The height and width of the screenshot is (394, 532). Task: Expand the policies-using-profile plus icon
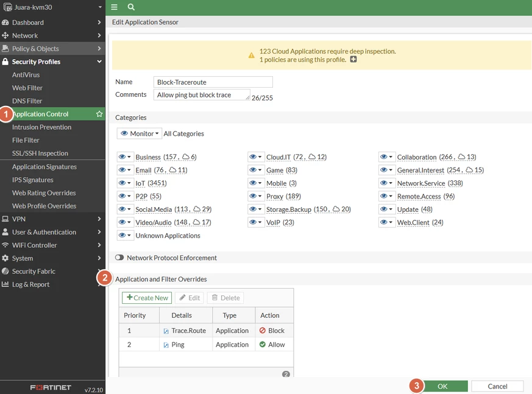click(x=353, y=59)
